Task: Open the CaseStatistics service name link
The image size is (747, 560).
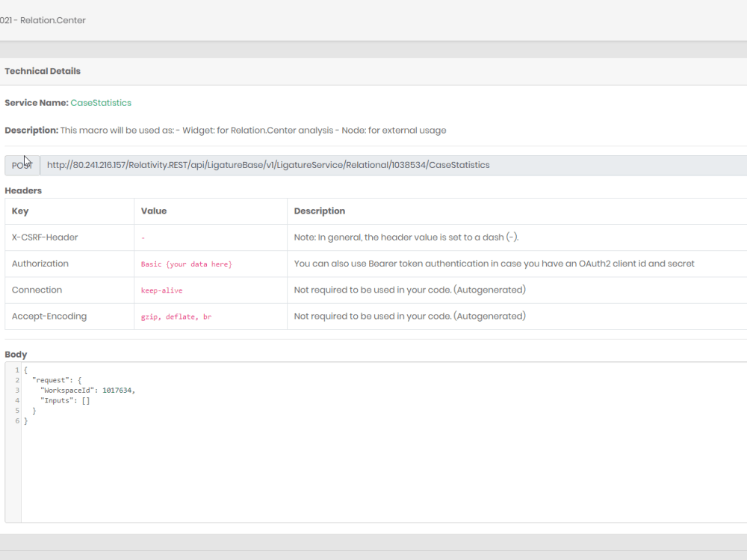Action: [x=101, y=103]
